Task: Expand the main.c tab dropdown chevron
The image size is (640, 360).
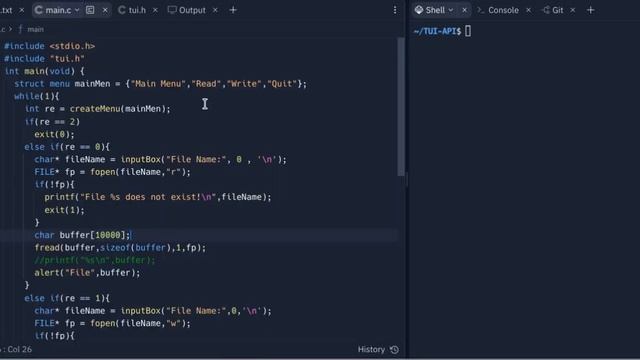Action: (x=77, y=10)
